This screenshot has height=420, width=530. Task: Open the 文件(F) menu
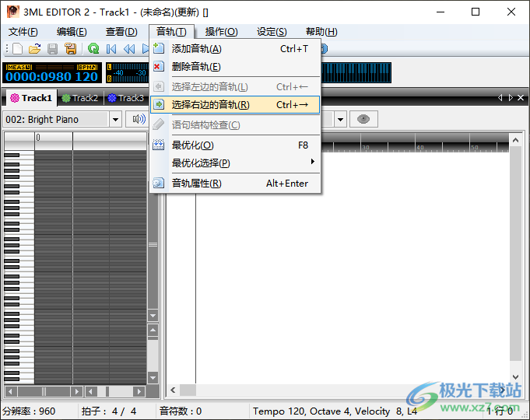tap(23, 32)
